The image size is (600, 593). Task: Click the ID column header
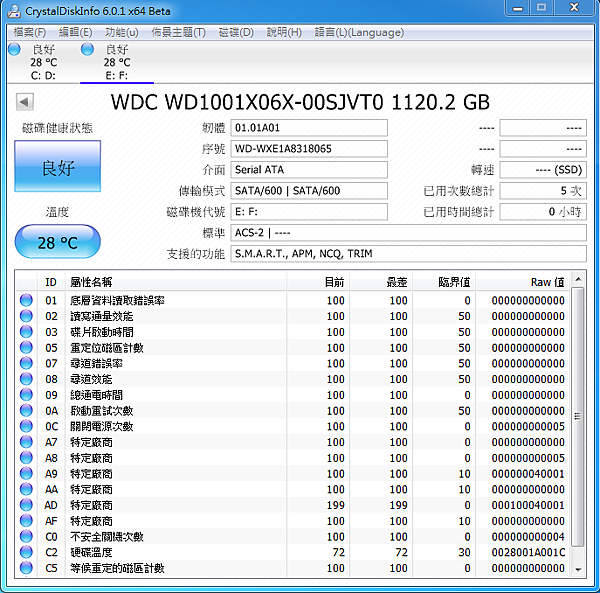(x=51, y=282)
